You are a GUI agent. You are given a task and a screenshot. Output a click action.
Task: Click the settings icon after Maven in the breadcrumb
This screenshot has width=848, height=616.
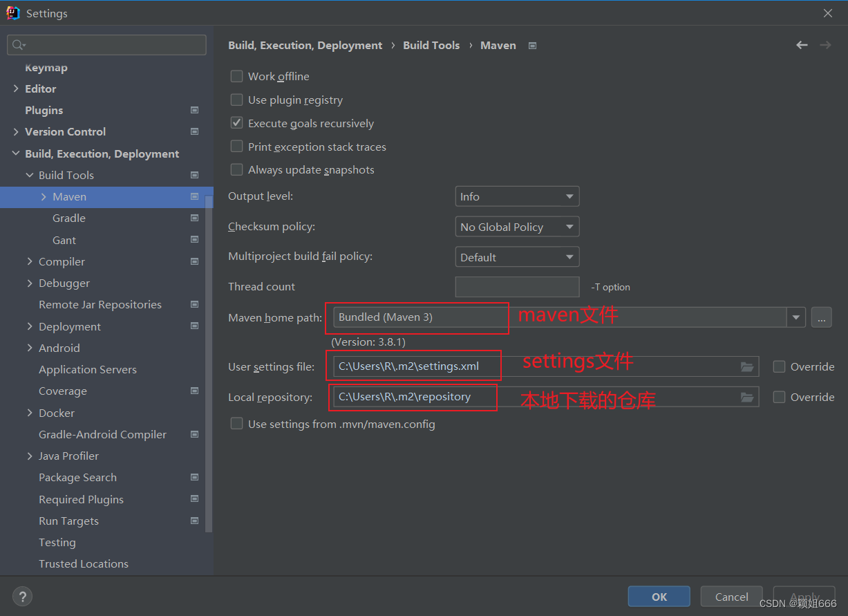(531, 45)
